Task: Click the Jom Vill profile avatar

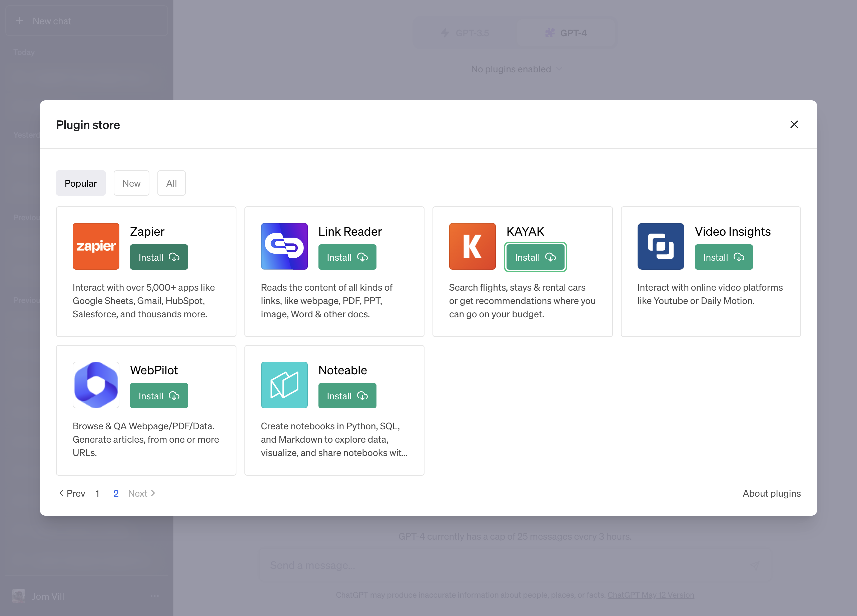Action: (x=19, y=596)
